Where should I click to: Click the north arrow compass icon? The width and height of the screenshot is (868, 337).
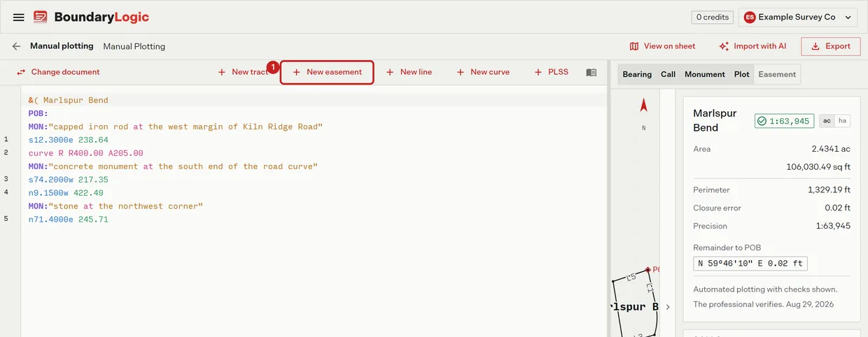coord(644,106)
